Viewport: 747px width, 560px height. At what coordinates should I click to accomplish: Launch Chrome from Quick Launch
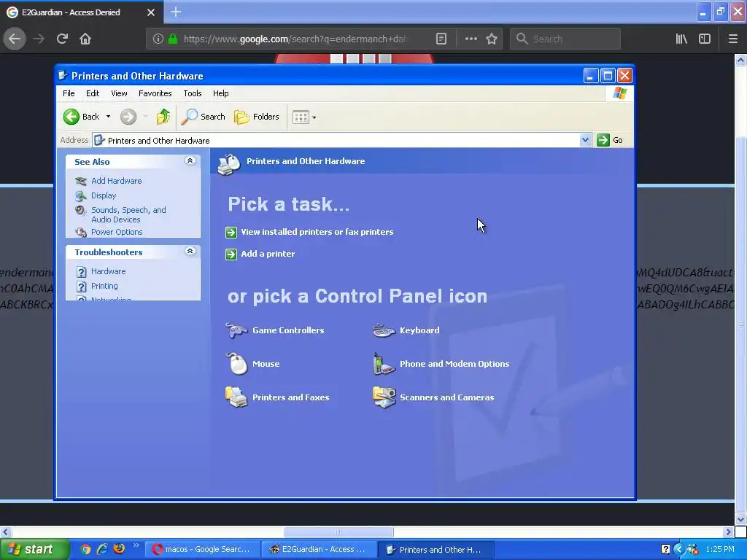[x=85, y=549]
